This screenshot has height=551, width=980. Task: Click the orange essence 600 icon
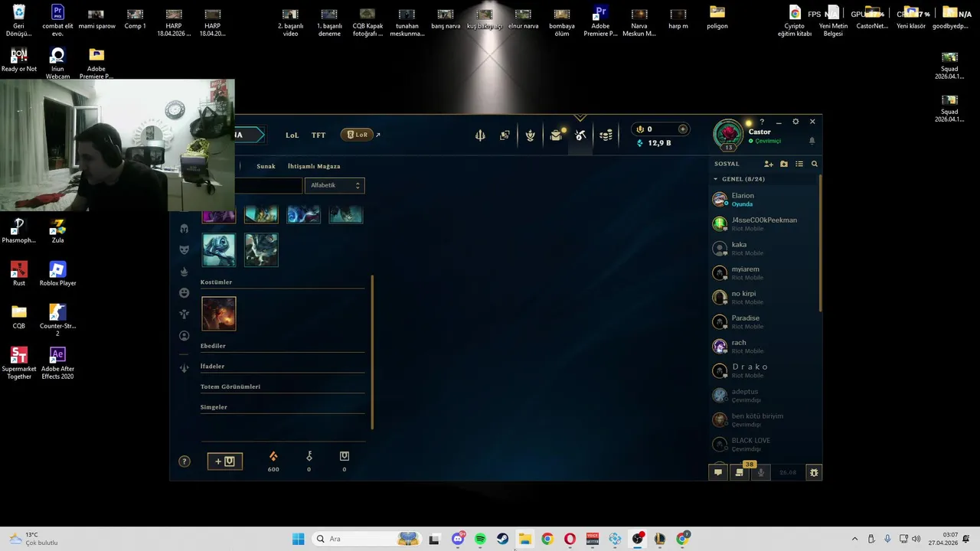273,457
